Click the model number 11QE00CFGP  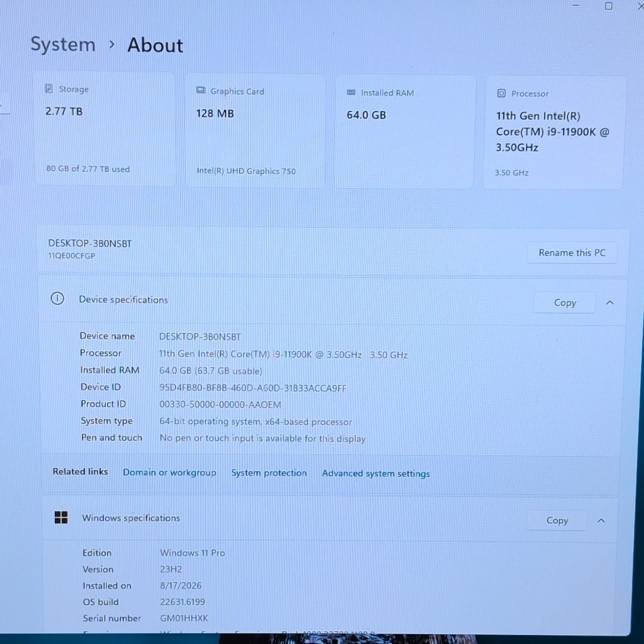[72, 256]
